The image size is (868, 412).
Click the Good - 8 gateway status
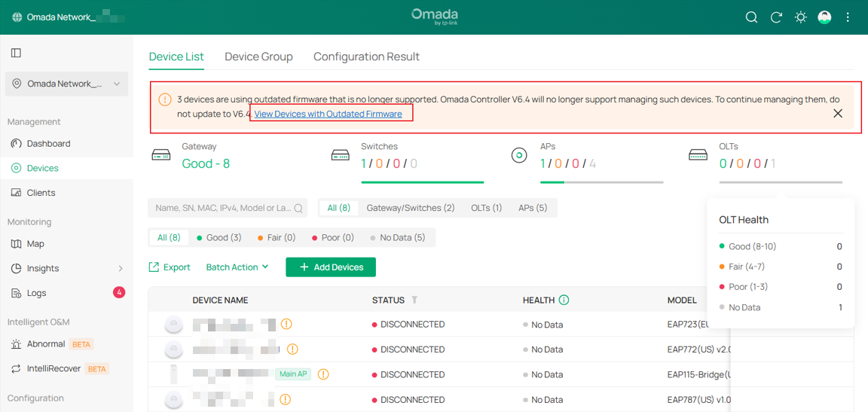tap(206, 163)
